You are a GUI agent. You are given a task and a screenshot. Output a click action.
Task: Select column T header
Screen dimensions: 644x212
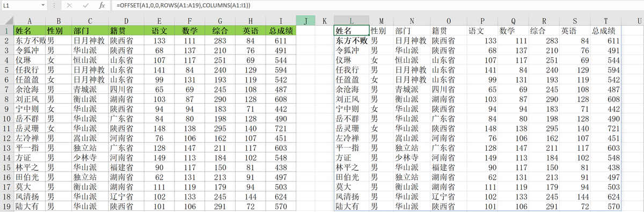[x=606, y=21]
